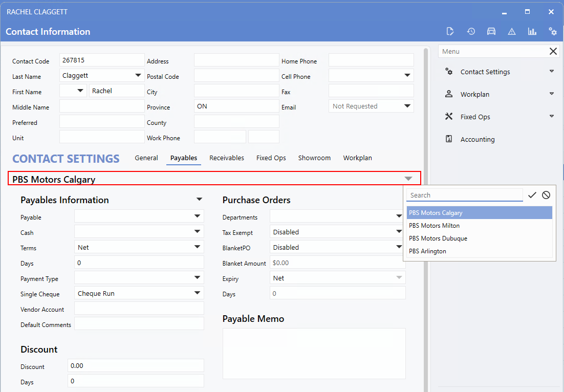Click the City field
564x392 pixels.
point(236,91)
